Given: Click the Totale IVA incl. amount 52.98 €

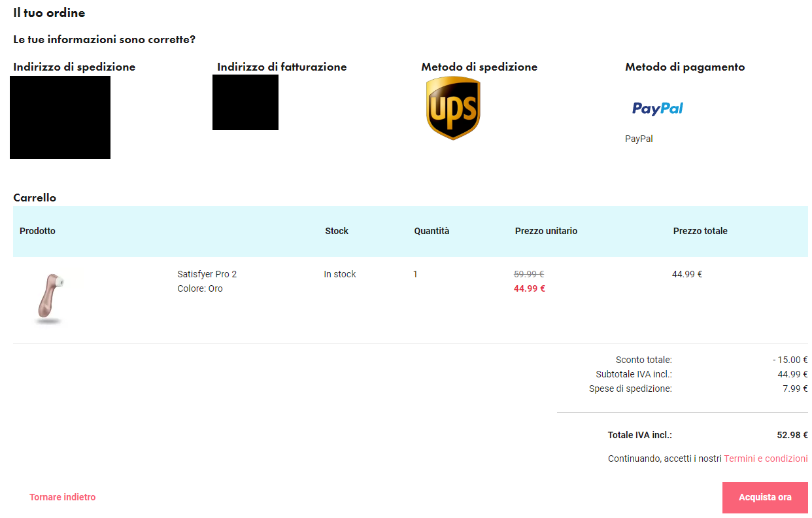Looking at the screenshot, I should (x=792, y=435).
